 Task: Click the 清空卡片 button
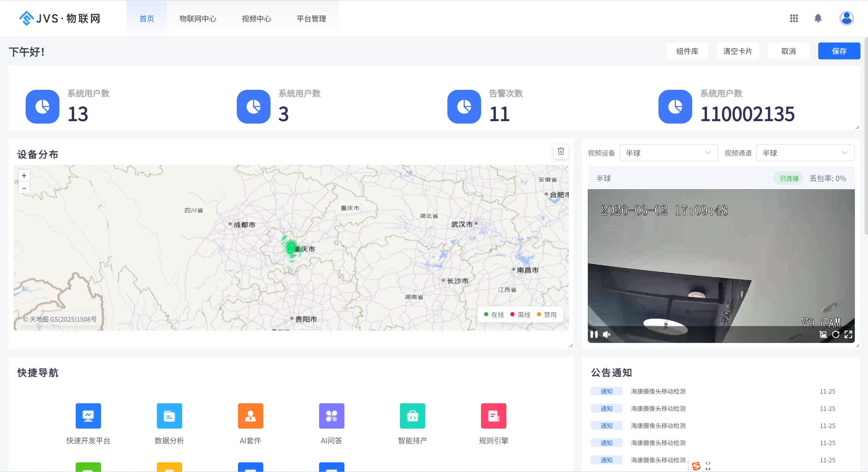coord(737,51)
